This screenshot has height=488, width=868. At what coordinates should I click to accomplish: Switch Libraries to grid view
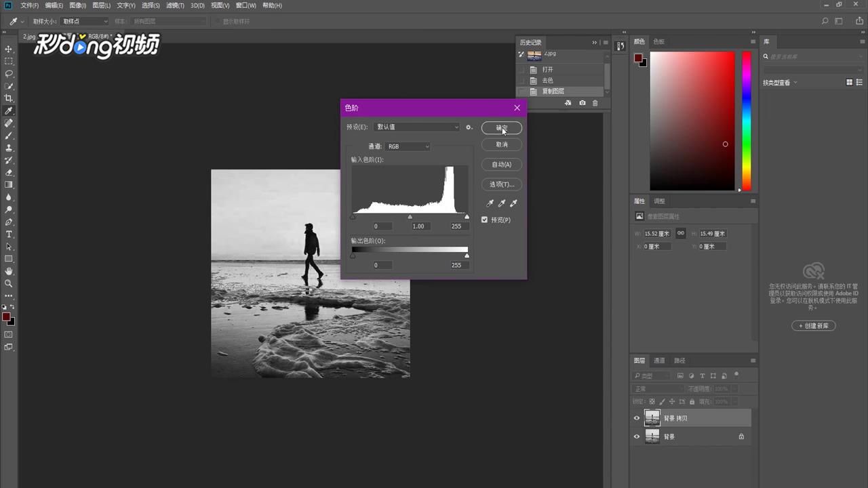pos(849,82)
